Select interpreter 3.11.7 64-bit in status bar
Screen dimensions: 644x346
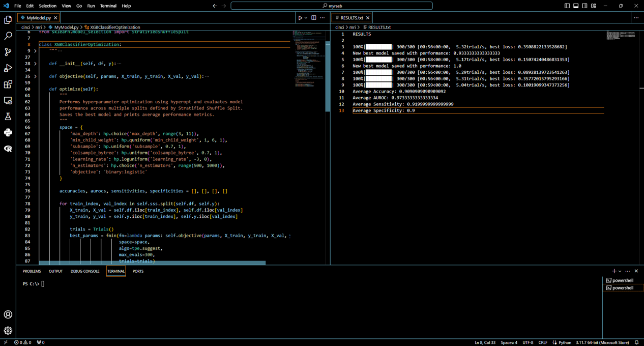(x=602, y=342)
